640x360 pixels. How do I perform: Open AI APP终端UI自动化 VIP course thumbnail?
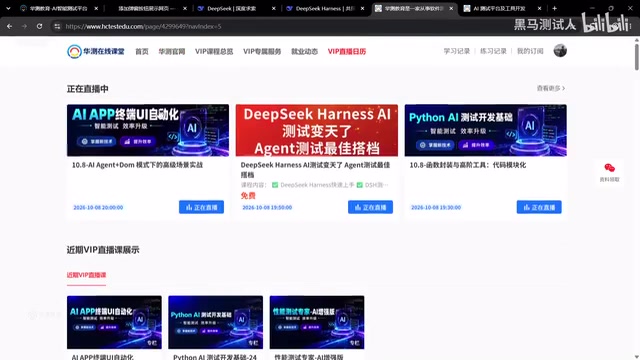[114, 322]
